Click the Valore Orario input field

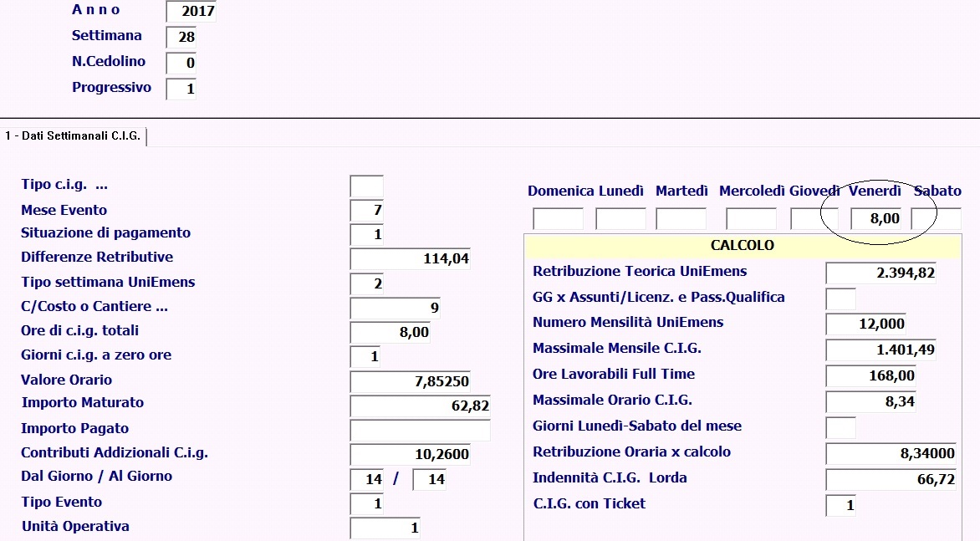(x=410, y=382)
